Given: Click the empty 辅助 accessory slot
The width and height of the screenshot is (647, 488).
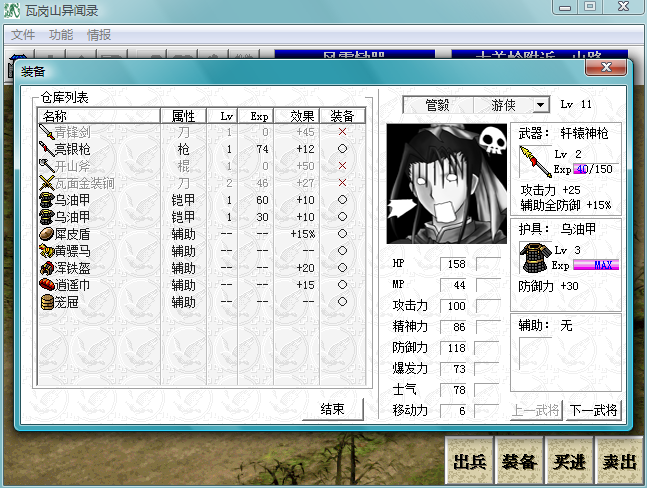Looking at the screenshot, I should (535, 354).
